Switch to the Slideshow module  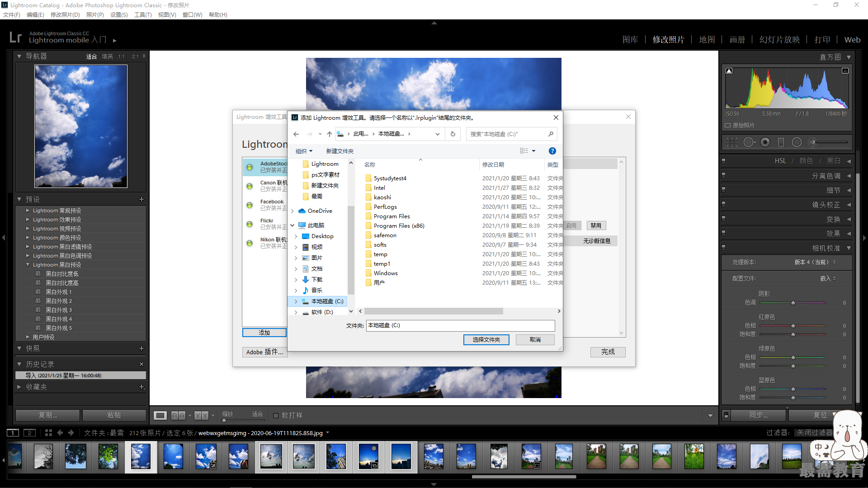coord(780,40)
